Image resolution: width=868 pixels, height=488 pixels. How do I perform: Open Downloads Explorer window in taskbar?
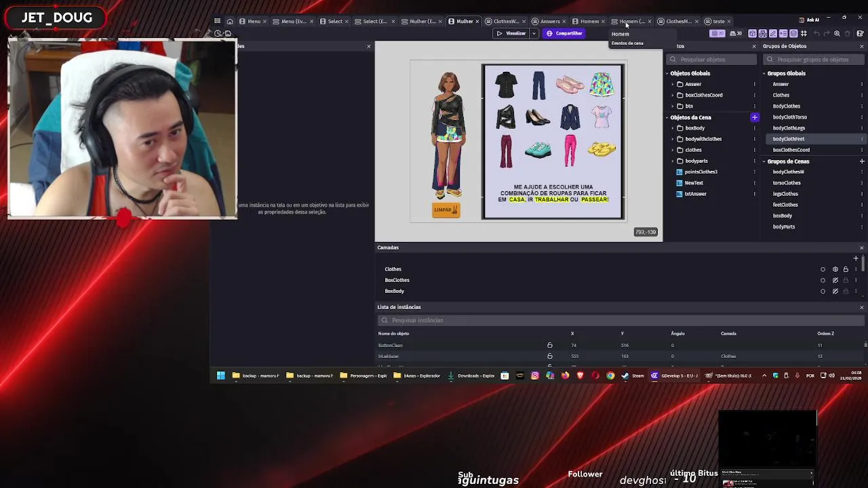pos(470,375)
